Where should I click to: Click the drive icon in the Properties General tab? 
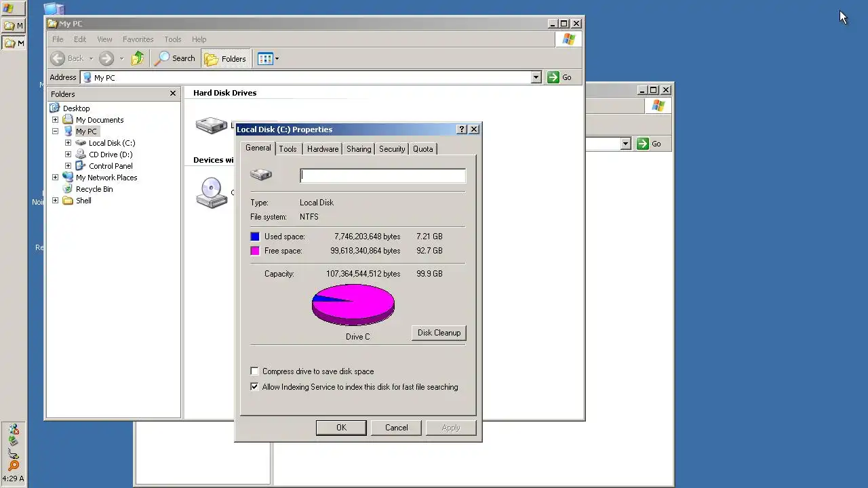[261, 175]
